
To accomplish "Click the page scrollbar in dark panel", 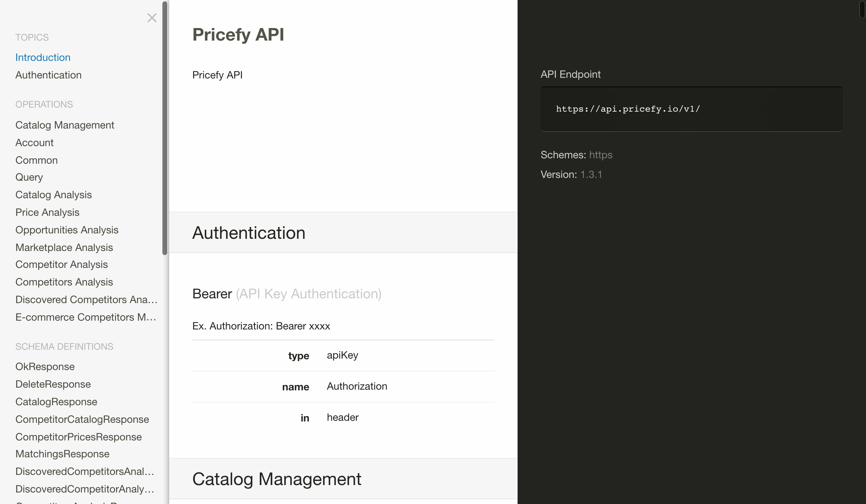I will [862, 9].
